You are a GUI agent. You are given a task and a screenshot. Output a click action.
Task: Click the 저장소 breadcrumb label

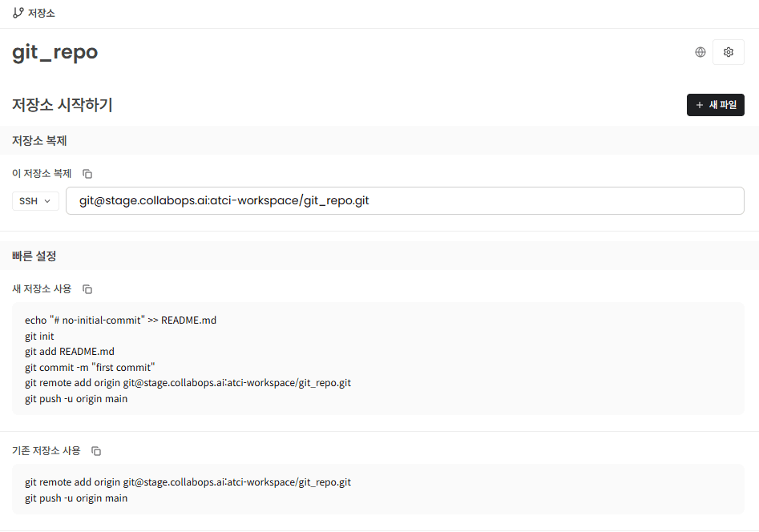pyautogui.click(x=41, y=14)
